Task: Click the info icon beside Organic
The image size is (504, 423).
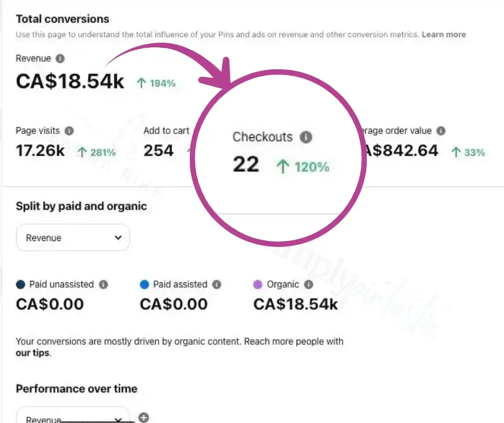Action: (309, 285)
